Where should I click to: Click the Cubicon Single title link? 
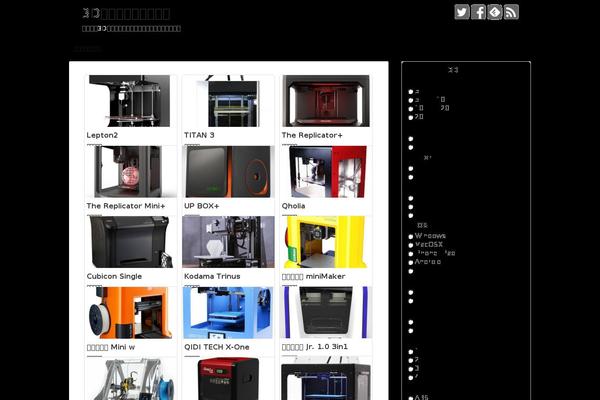(x=114, y=276)
